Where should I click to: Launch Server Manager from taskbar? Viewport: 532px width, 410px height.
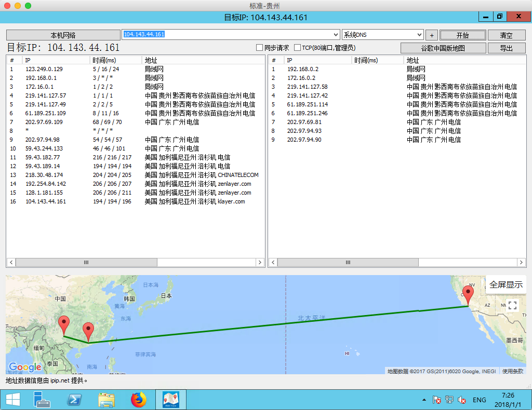(x=42, y=400)
